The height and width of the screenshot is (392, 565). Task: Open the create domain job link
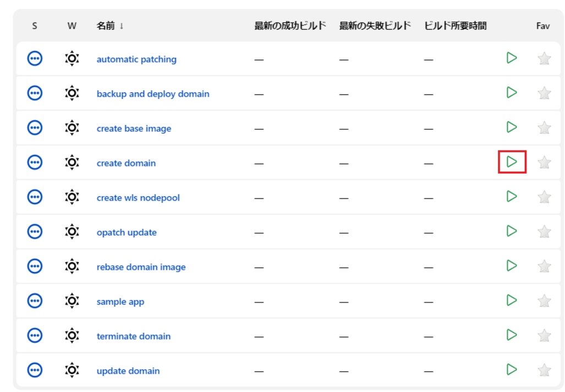[126, 163]
